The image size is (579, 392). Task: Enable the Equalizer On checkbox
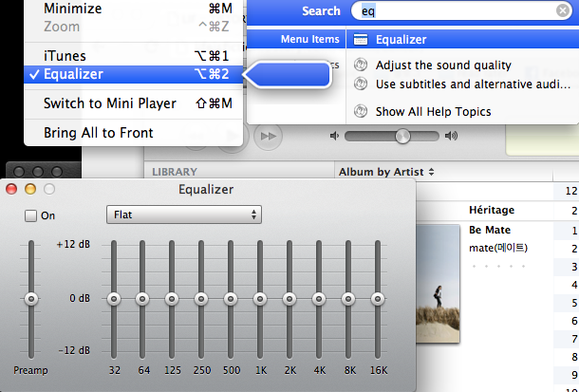click(x=30, y=215)
